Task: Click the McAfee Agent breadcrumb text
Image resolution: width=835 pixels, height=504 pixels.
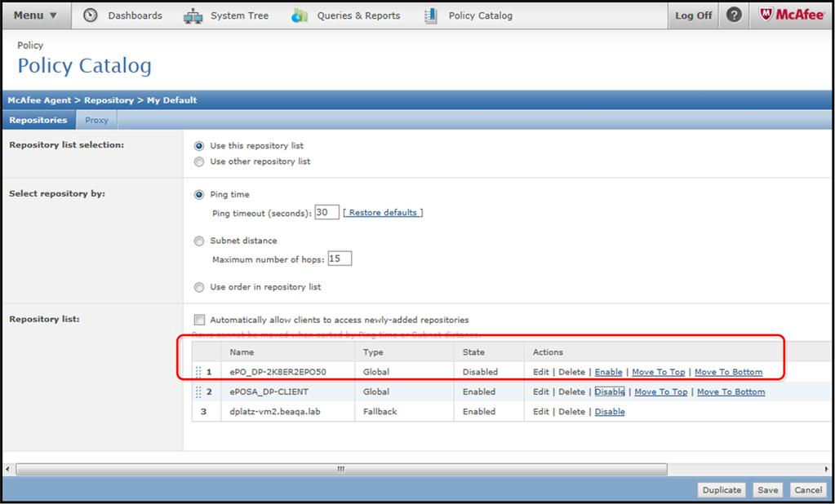Action: tap(39, 100)
